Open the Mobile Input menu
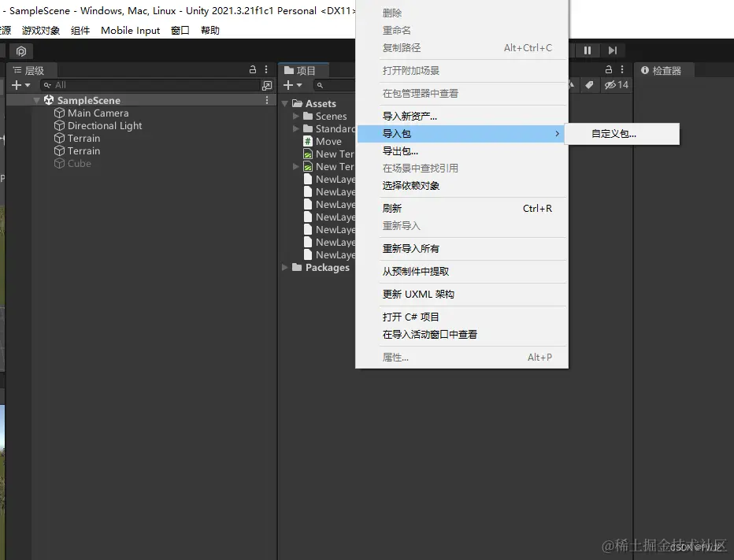Screen dimensions: 734x560 tap(130, 31)
